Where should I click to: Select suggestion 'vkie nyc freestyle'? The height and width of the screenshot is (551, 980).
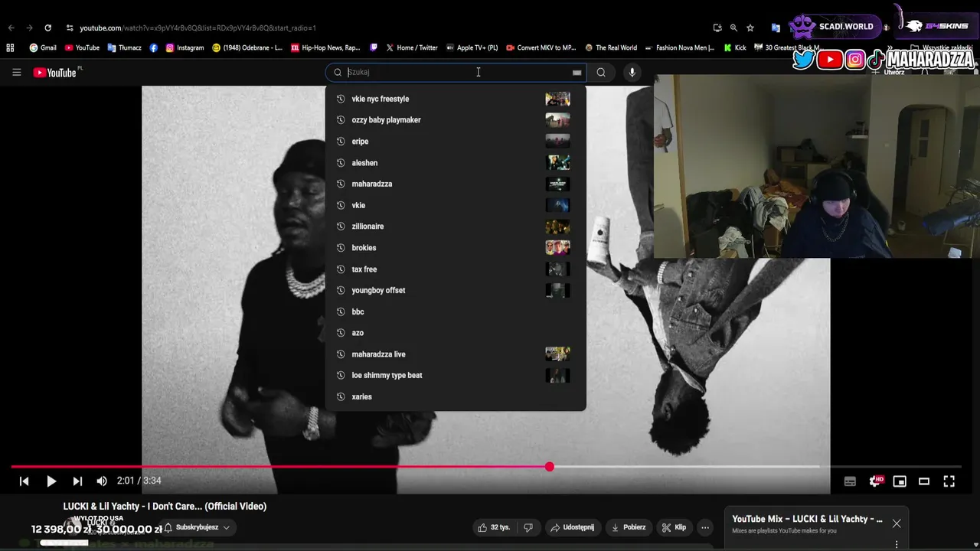pyautogui.click(x=456, y=99)
